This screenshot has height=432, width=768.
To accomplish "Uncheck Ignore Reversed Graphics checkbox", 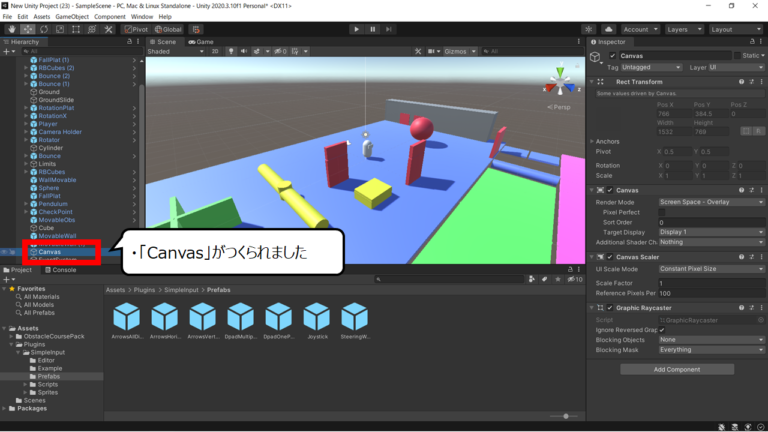I will [662, 329].
